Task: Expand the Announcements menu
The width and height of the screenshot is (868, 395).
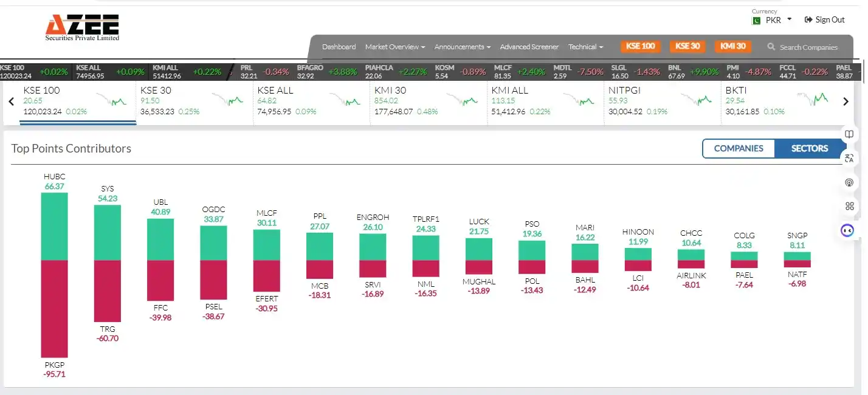Action: [463, 47]
